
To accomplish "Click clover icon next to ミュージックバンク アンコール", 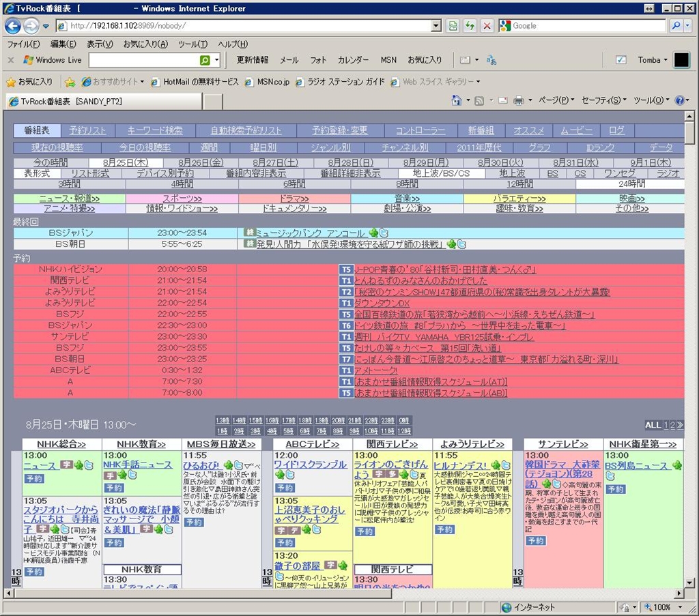I will [x=373, y=233].
